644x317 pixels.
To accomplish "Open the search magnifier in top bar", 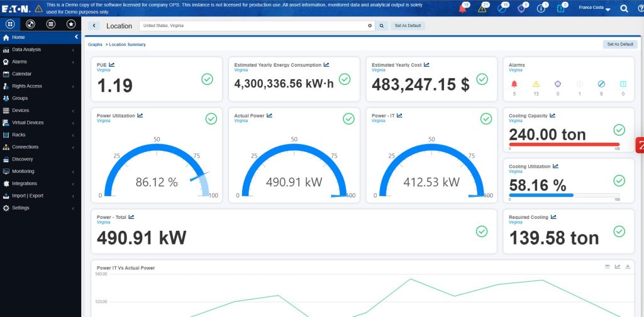I will coord(624,9).
